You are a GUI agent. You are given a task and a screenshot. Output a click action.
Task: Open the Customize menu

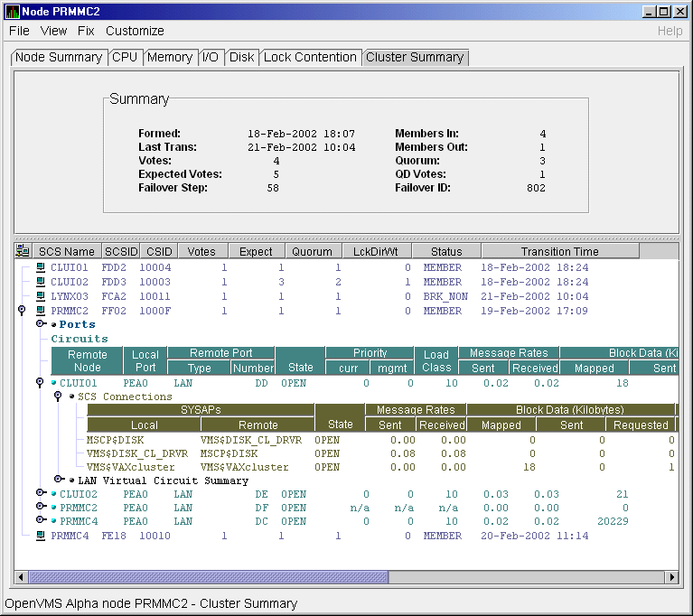pyautogui.click(x=135, y=31)
